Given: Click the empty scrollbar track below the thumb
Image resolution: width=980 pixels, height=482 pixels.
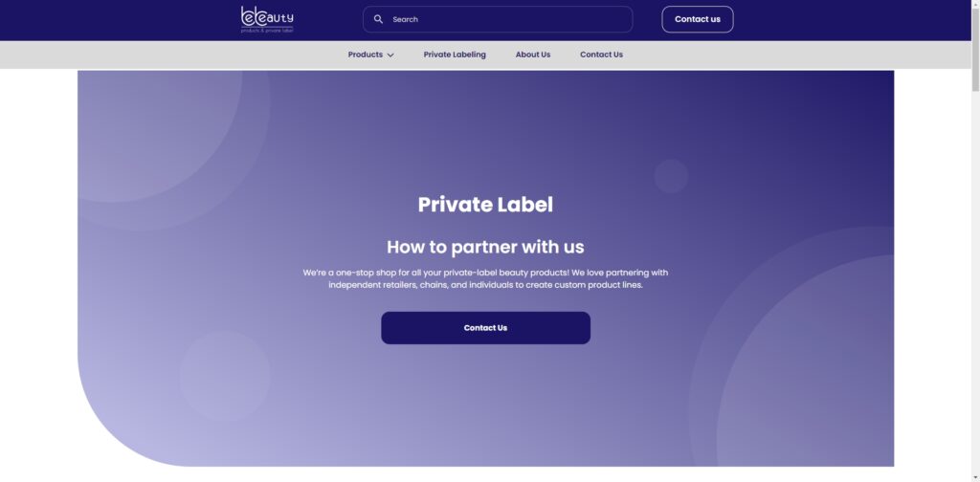Looking at the screenshot, I should click(x=974, y=287).
